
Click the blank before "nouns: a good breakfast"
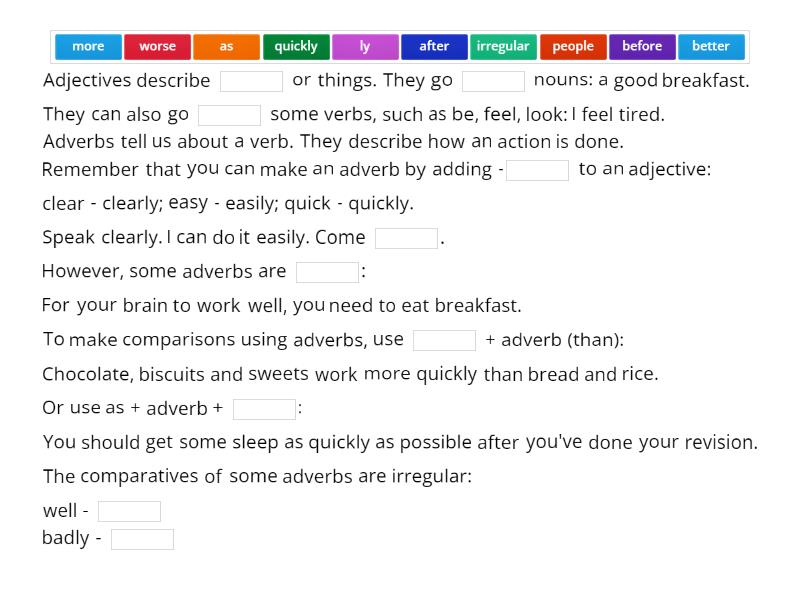tap(495, 80)
